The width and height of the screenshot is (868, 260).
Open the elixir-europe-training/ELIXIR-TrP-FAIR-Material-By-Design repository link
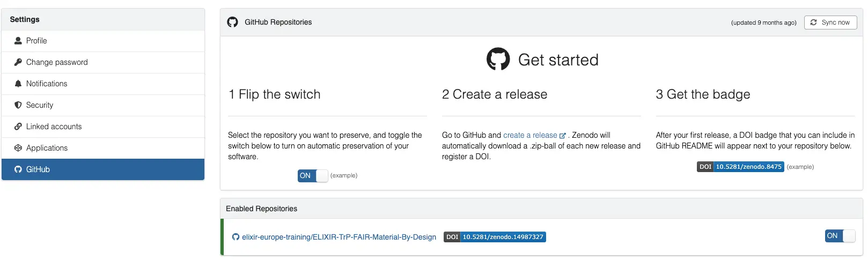coord(339,237)
